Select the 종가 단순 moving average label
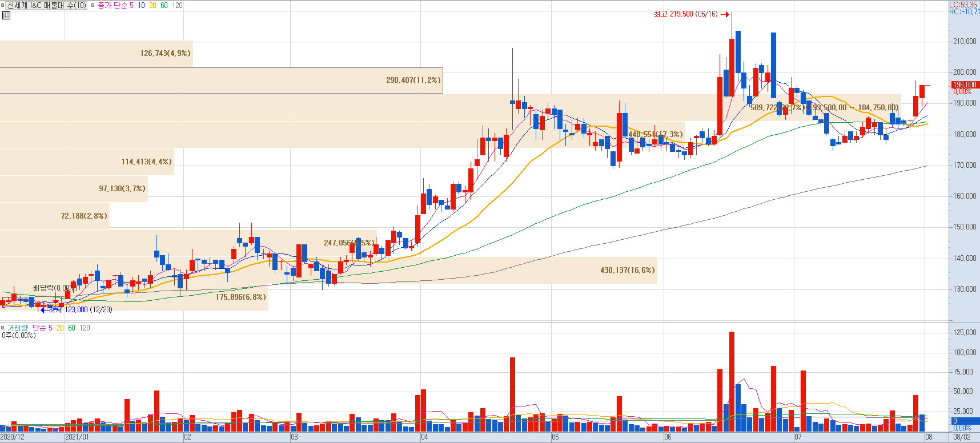 click(112, 5)
